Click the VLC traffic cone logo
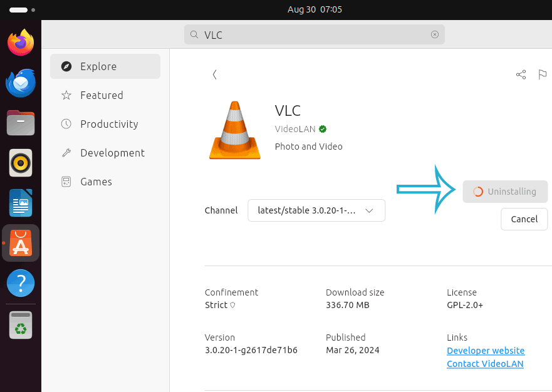 235,130
